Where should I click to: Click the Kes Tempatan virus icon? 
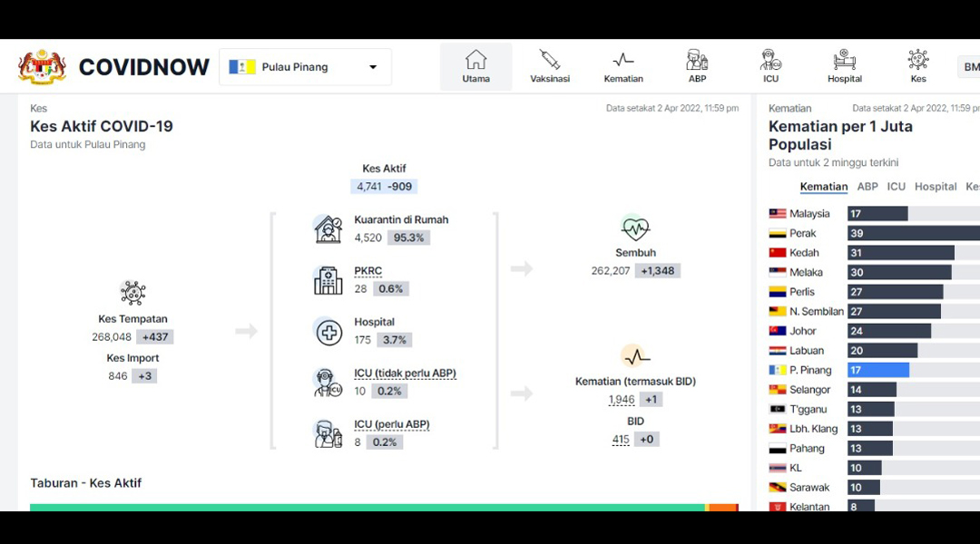pyautogui.click(x=132, y=292)
